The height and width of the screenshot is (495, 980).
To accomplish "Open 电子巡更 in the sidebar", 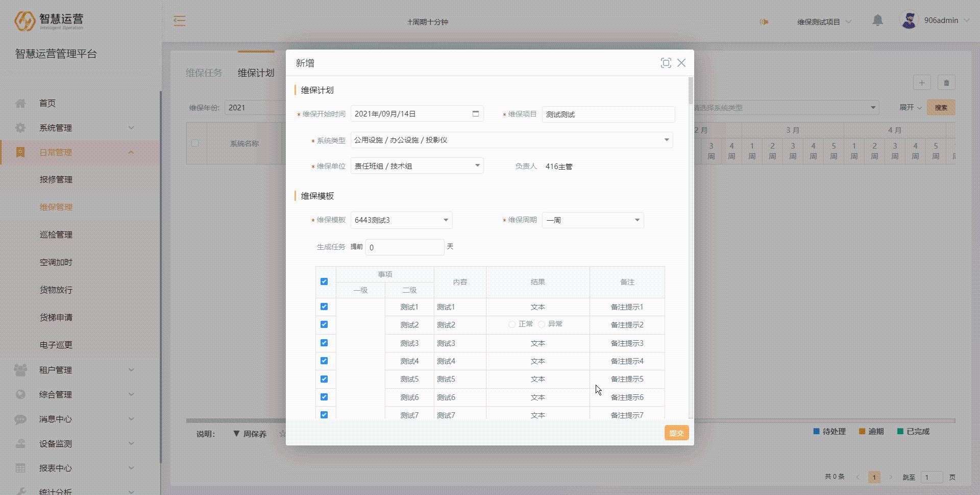I will coord(56,345).
